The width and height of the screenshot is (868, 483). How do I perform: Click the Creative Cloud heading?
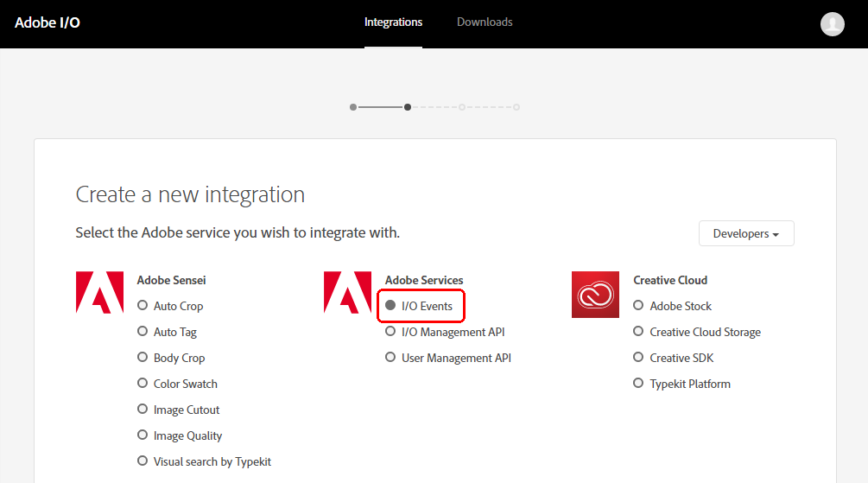point(670,280)
